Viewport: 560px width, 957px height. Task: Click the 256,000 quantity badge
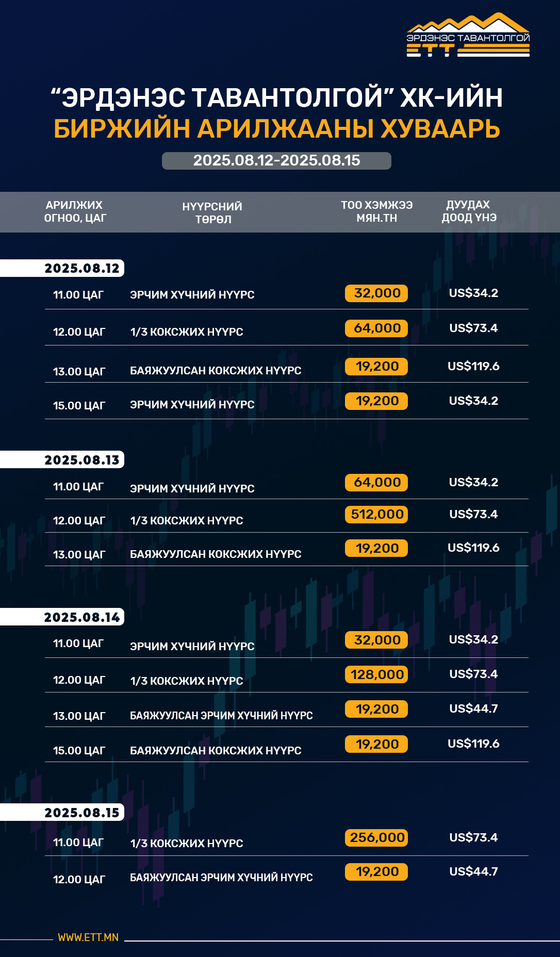[376, 837]
